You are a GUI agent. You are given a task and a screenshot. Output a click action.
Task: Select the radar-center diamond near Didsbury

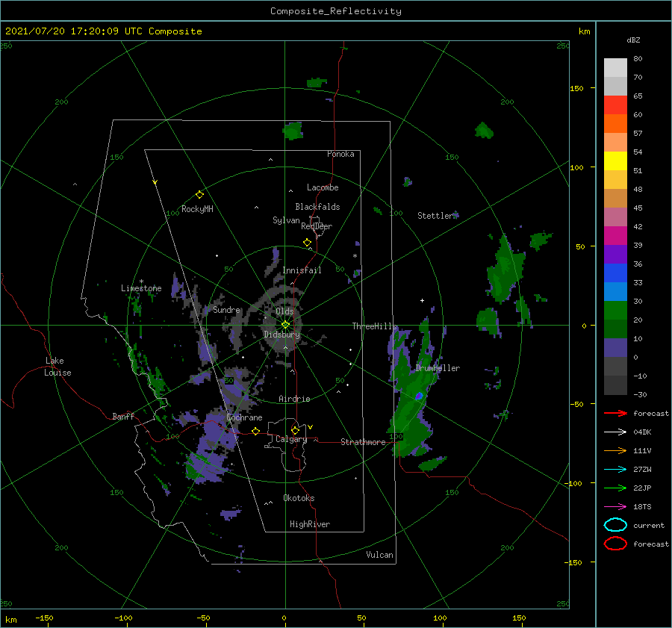coord(285,325)
